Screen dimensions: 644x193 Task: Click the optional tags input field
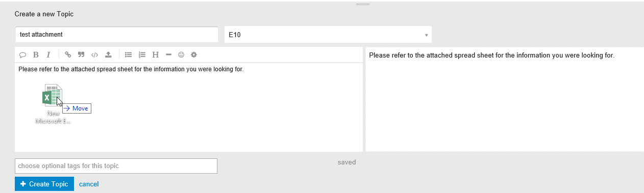(x=116, y=166)
